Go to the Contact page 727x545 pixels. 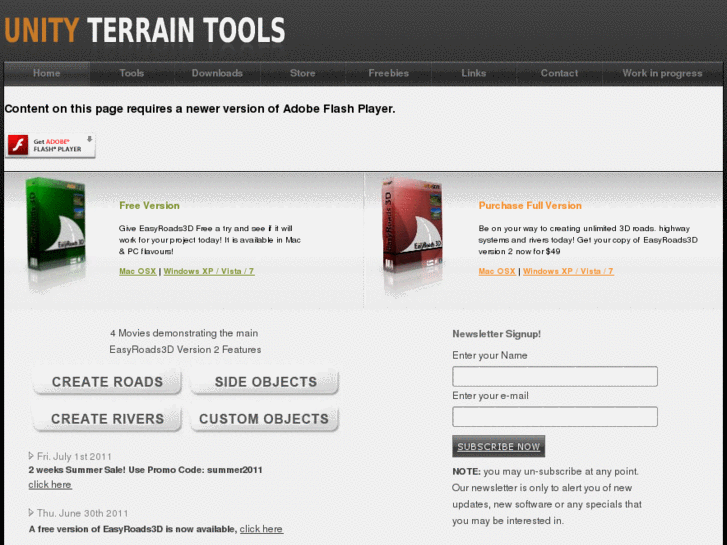(559, 73)
